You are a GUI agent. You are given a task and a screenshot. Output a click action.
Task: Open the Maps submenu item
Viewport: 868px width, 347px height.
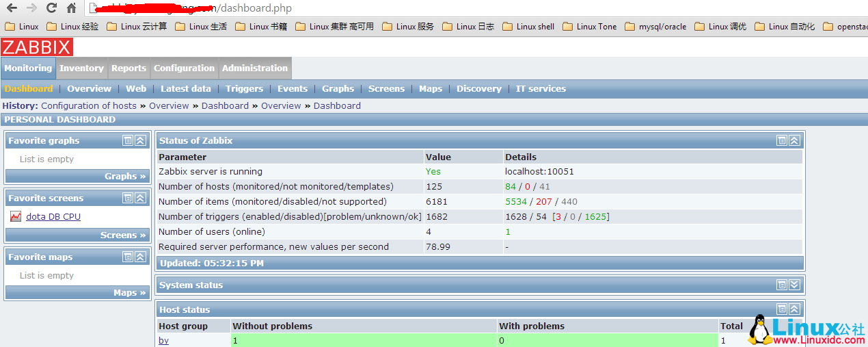click(431, 88)
